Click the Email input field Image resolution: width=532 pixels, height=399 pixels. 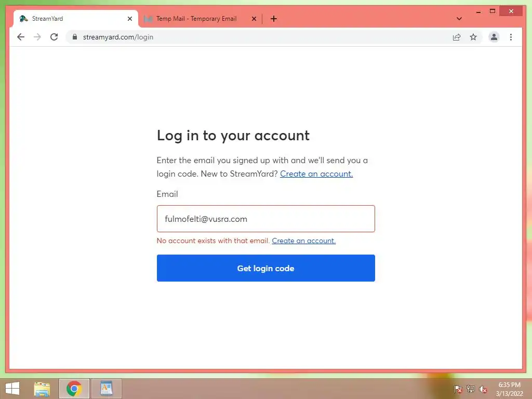click(265, 219)
